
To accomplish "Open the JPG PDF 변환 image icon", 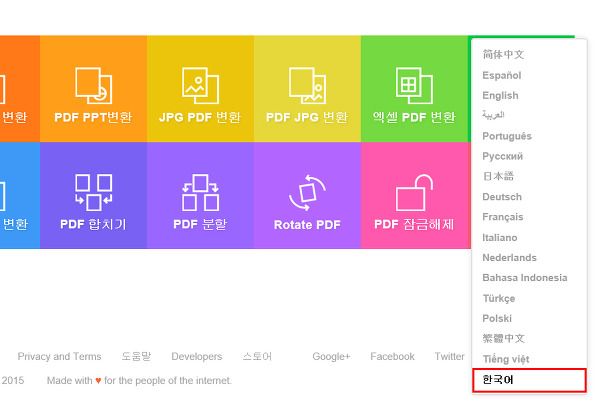I will coord(200,86).
